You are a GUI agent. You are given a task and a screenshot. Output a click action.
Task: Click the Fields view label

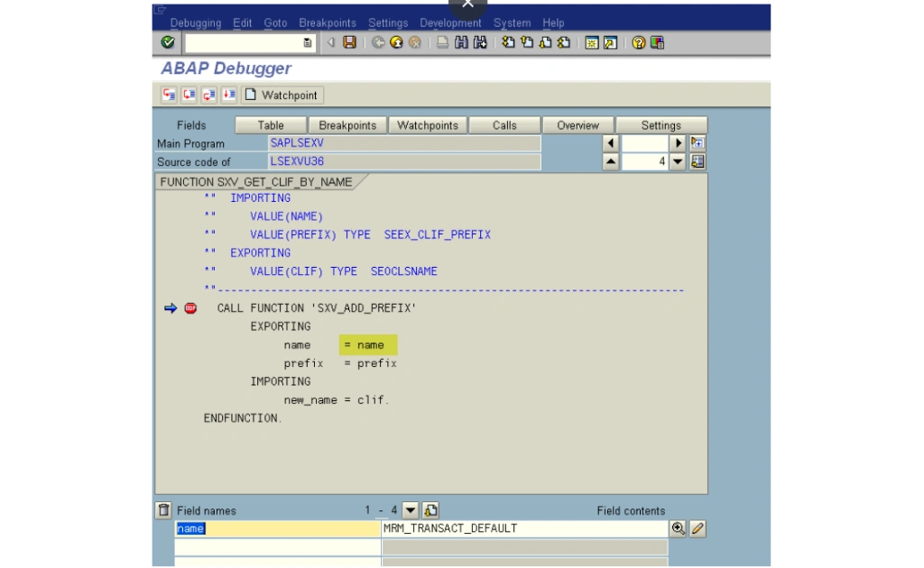[191, 125]
